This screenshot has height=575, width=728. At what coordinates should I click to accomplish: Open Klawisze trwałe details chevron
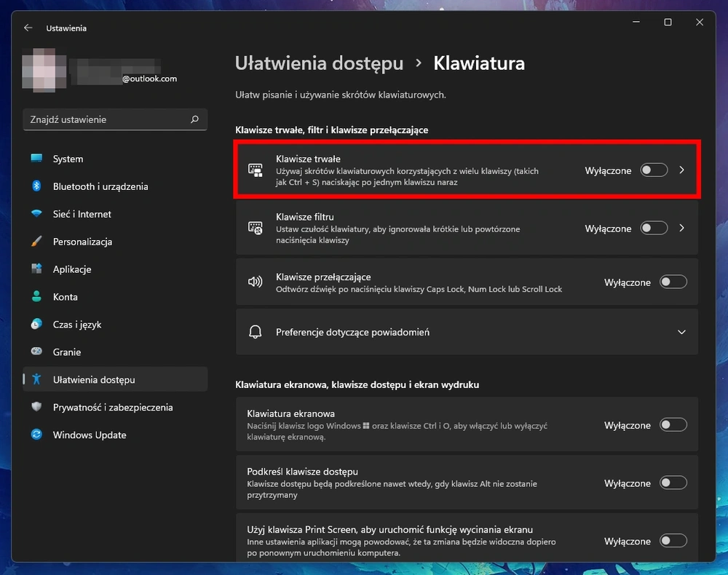click(x=681, y=170)
